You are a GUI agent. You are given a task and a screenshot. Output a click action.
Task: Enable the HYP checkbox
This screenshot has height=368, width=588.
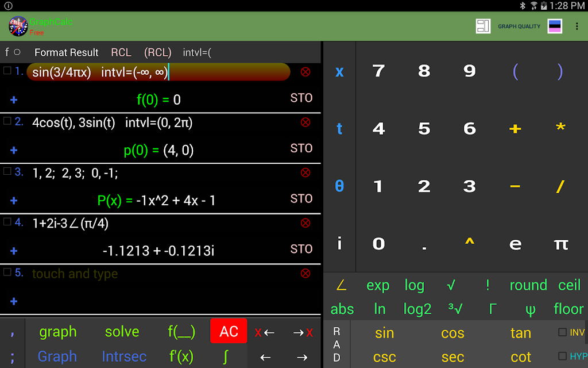562,355
